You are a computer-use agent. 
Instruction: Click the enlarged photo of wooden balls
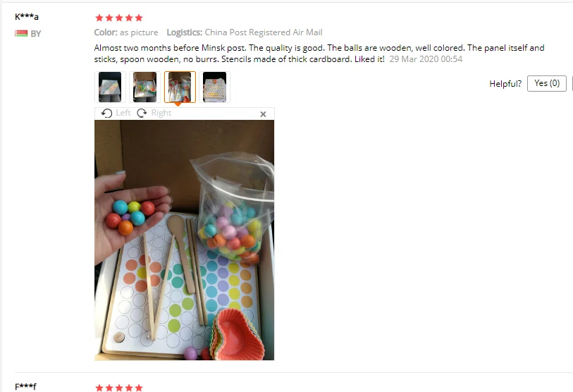tap(184, 240)
